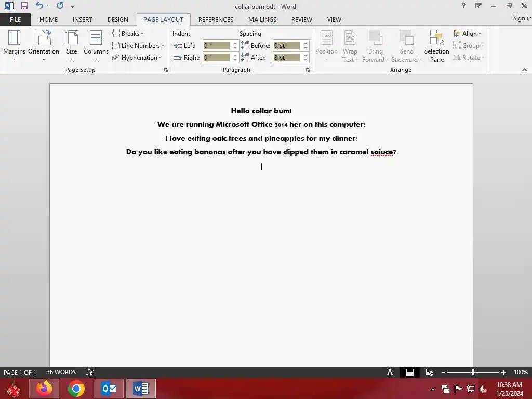Click the zoom in plus button
The width and height of the screenshot is (532, 399).
[503, 373]
